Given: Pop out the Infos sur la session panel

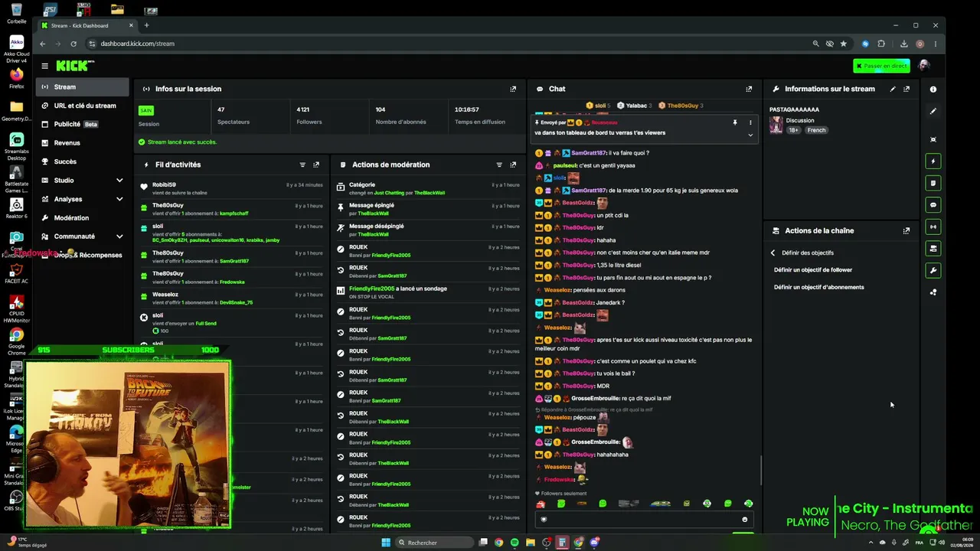Looking at the screenshot, I should [513, 89].
